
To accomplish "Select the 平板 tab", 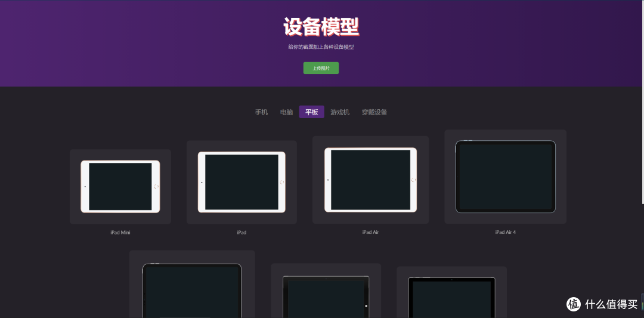I will point(312,112).
